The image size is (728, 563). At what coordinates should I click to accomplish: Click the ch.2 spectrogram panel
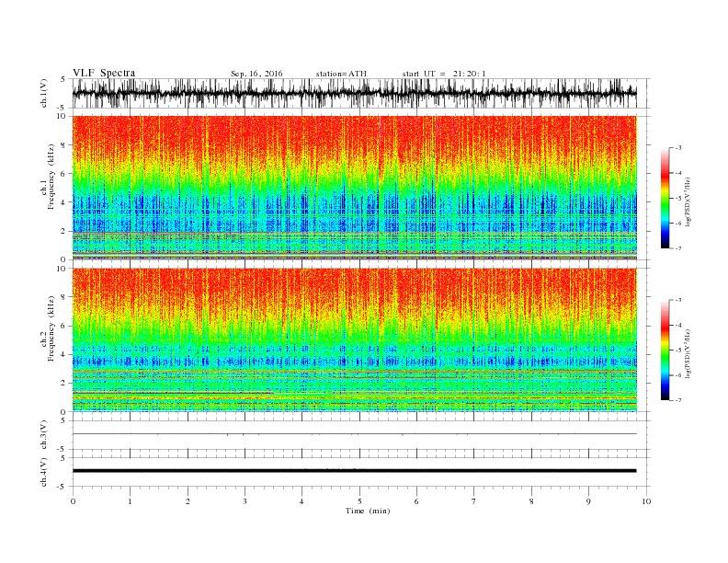(355, 340)
